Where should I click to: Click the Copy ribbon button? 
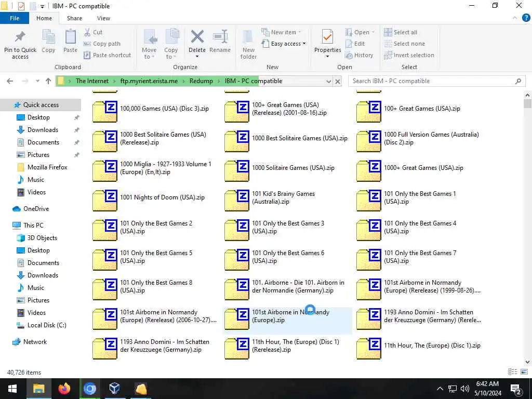tap(48, 41)
